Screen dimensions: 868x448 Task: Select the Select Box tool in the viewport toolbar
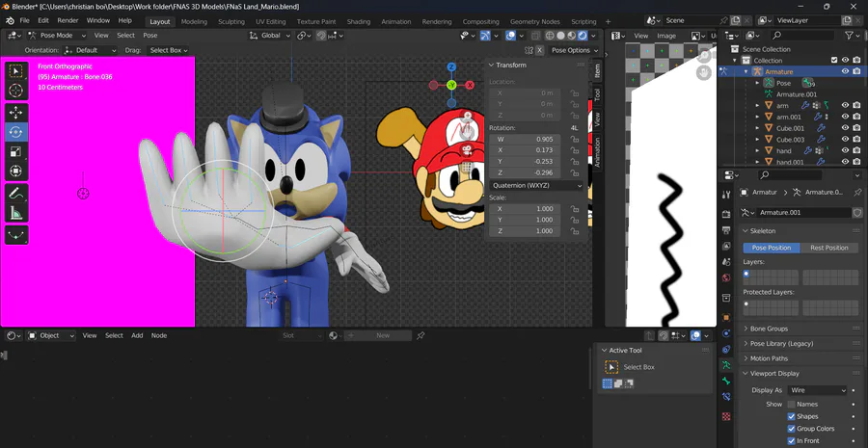(x=16, y=71)
